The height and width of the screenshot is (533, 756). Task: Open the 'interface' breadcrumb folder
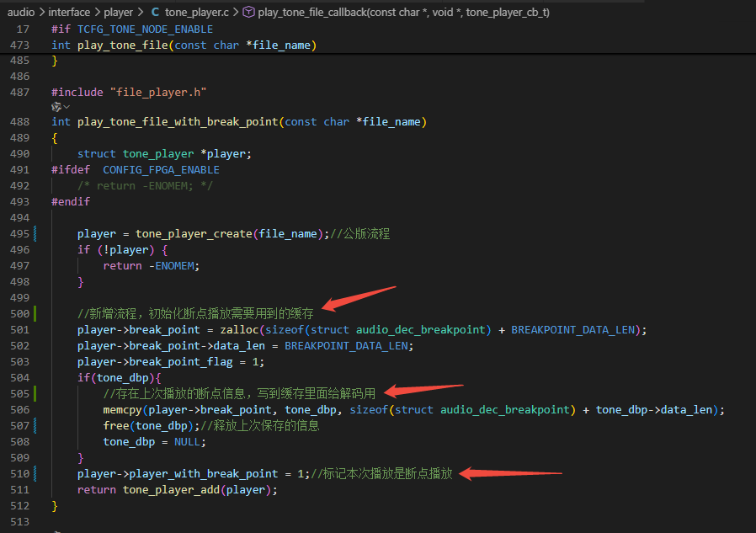click(69, 12)
